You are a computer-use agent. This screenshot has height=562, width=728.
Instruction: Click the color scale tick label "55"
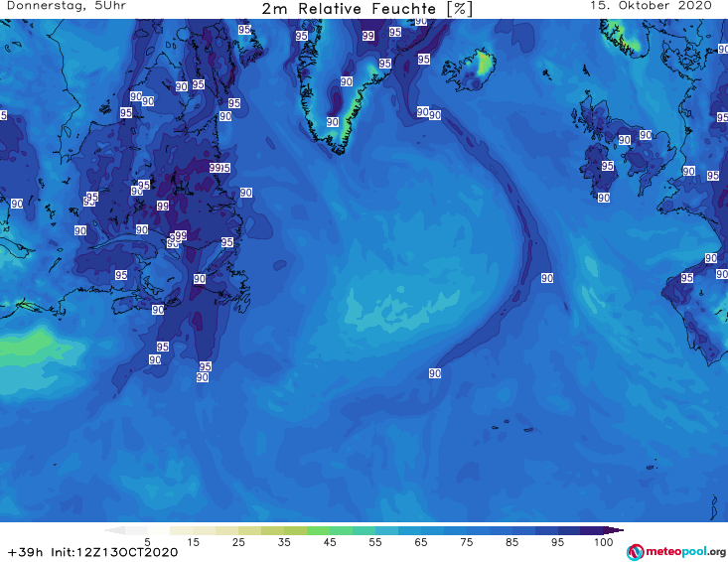(x=375, y=542)
